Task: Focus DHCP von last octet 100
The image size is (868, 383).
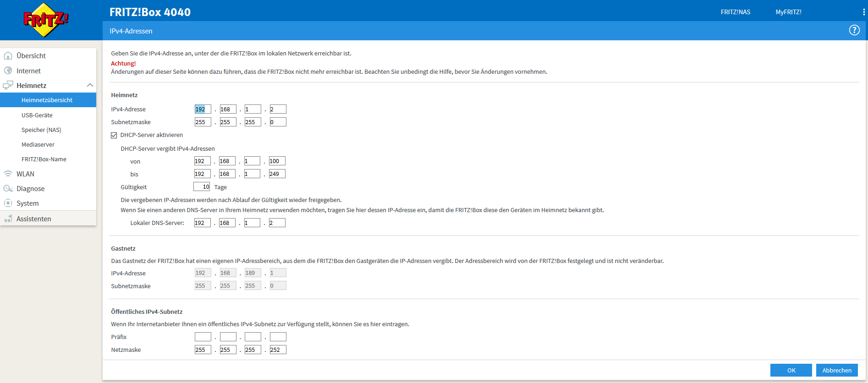Action: [277, 161]
